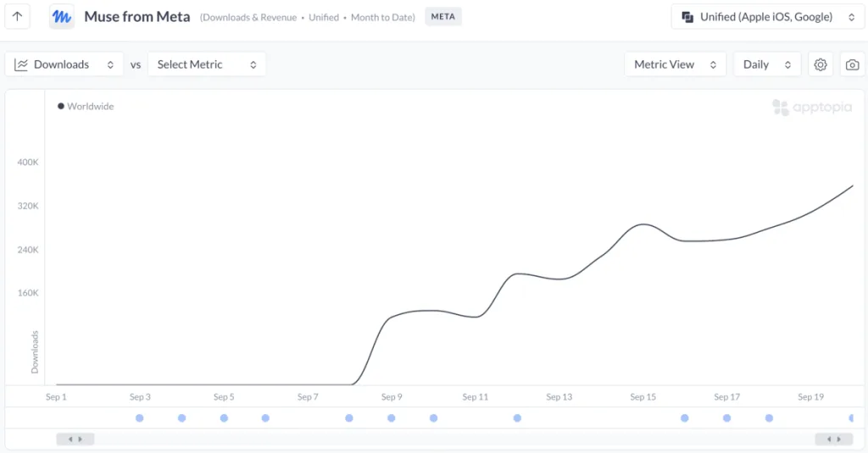
Task: Open the Daily interval dropdown
Action: (766, 64)
